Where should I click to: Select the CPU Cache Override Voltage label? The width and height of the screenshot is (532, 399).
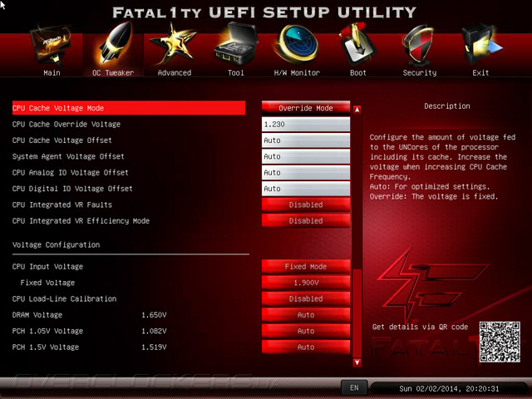pyautogui.click(x=66, y=124)
